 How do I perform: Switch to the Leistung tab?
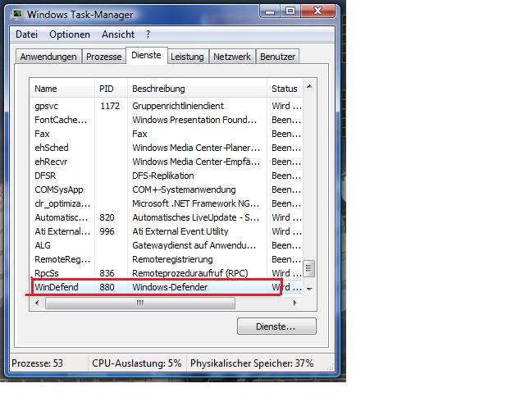(187, 57)
